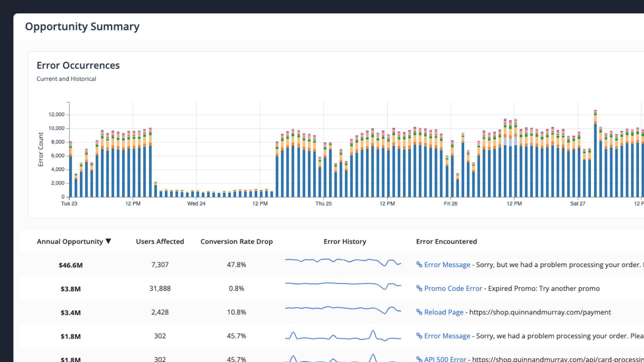This screenshot has height=362, width=644.
Task: Click the Error History column header
Action: coord(345,241)
